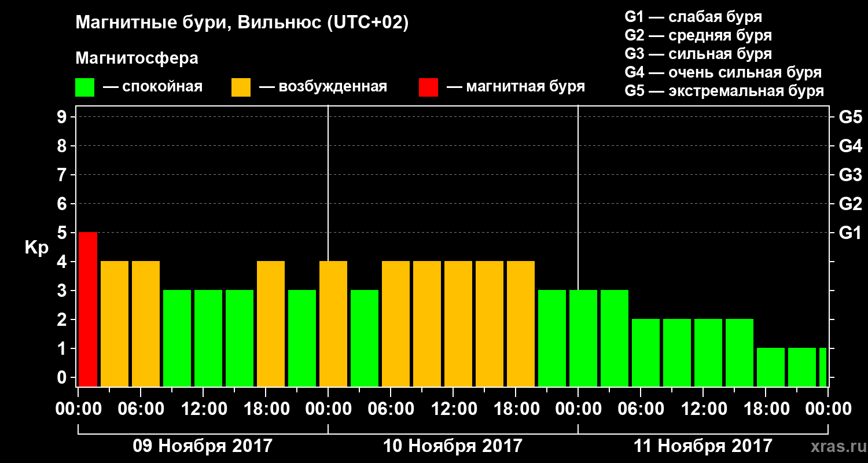This screenshot has width=868, height=463.
Task: Click the 'G4 — очень сильная буря' line
Action: coord(723,72)
